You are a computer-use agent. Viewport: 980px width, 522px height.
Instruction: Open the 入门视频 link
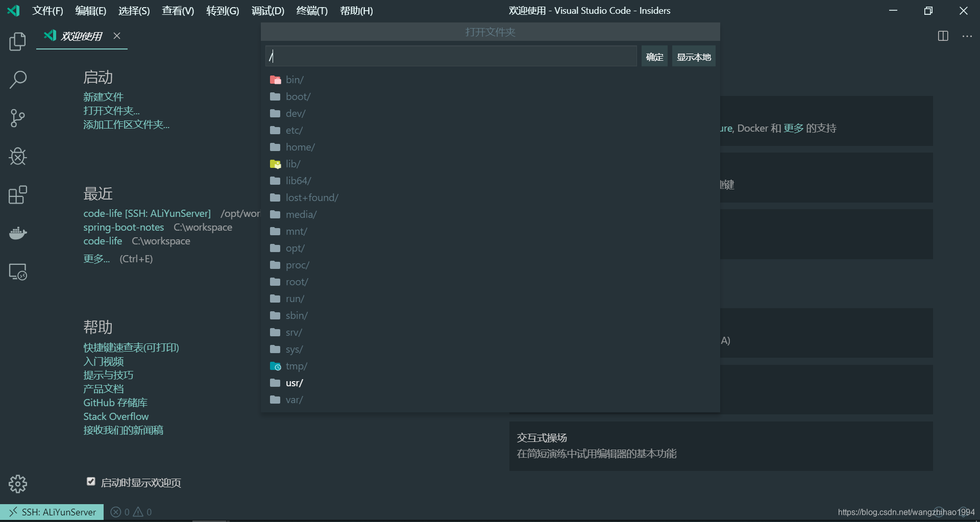coord(104,361)
